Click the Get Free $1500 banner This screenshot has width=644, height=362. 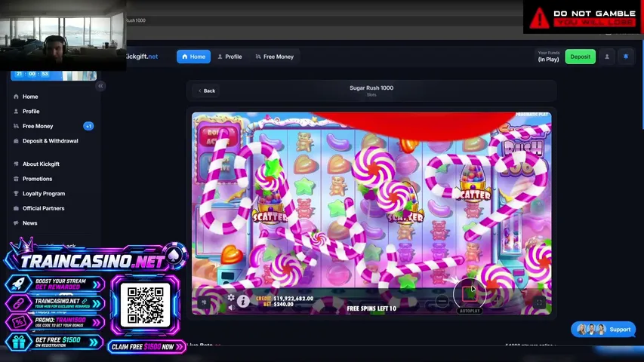[54, 342]
